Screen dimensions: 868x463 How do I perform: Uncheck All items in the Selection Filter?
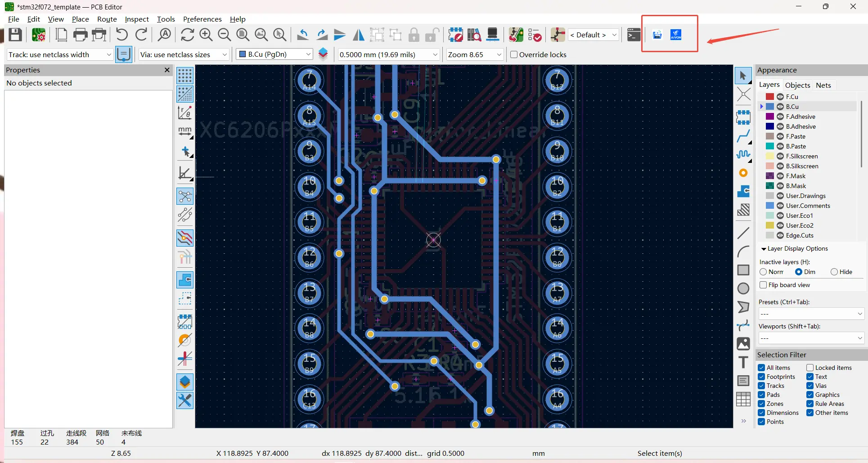tap(761, 368)
